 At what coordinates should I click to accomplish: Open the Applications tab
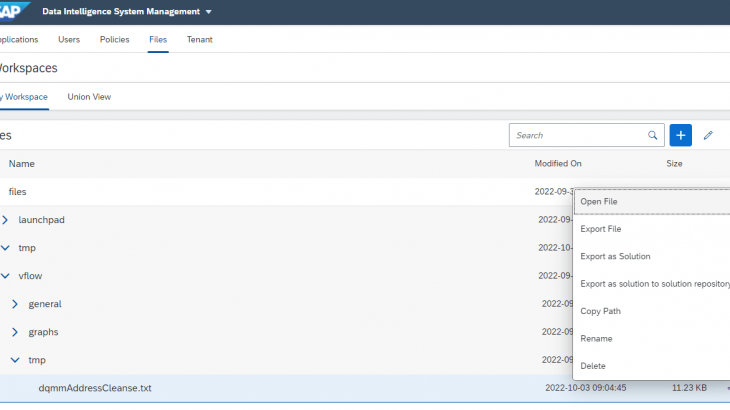point(19,40)
